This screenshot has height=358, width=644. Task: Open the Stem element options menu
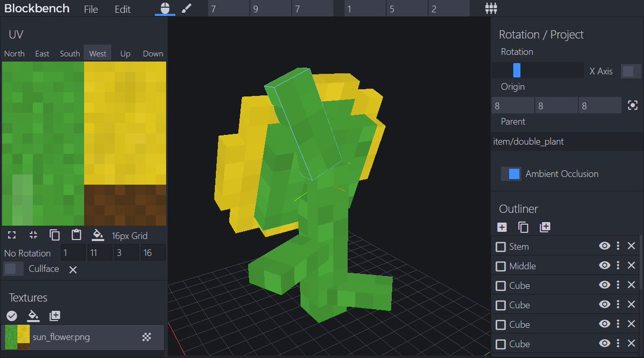[618, 246]
